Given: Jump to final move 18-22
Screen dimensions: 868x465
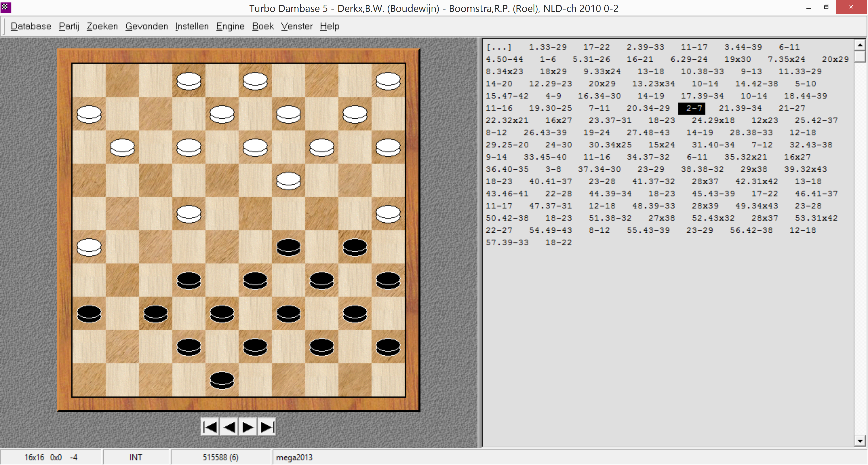Looking at the screenshot, I should tap(558, 242).
